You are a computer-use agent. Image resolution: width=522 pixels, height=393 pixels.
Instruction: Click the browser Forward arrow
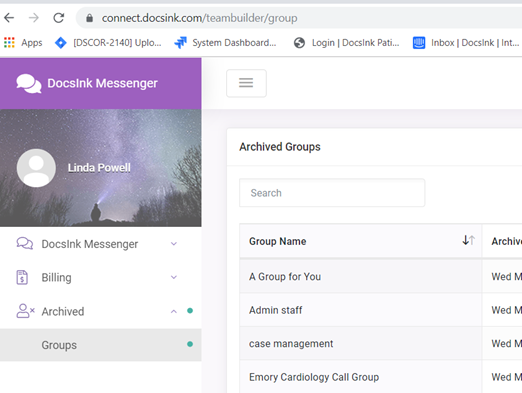pyautogui.click(x=34, y=17)
